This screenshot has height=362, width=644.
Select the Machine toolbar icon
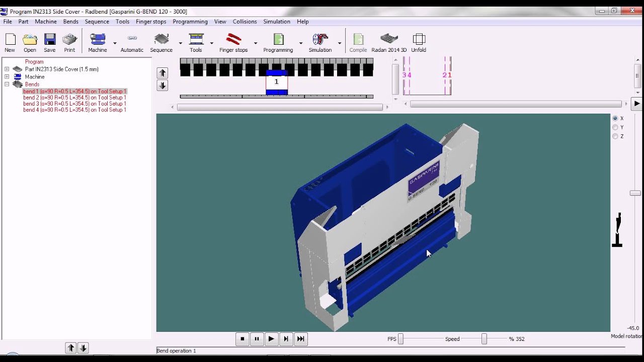(98, 40)
